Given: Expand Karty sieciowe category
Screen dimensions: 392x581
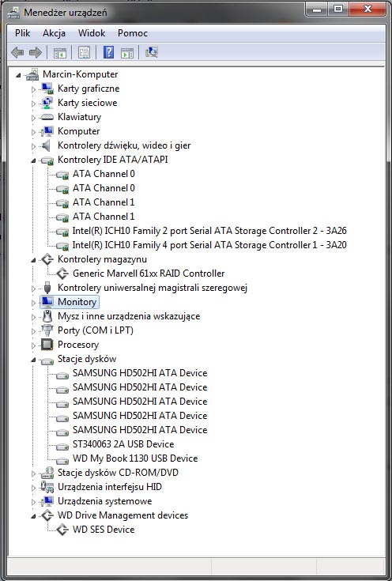Looking at the screenshot, I should 33,104.
